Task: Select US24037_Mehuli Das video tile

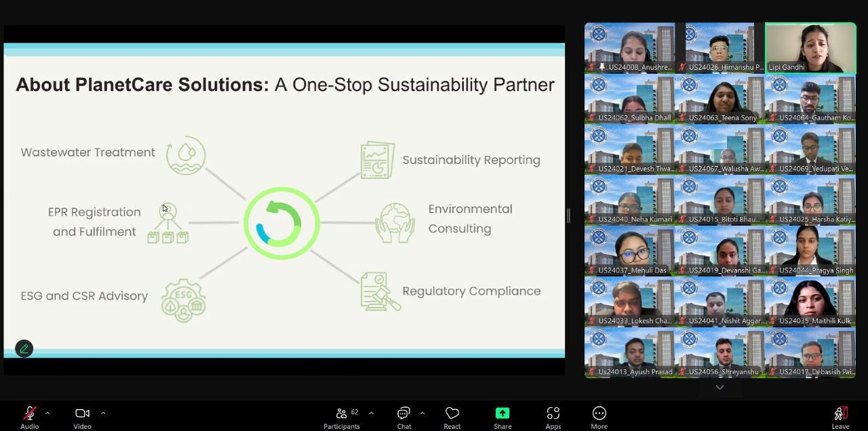Action: tap(630, 251)
